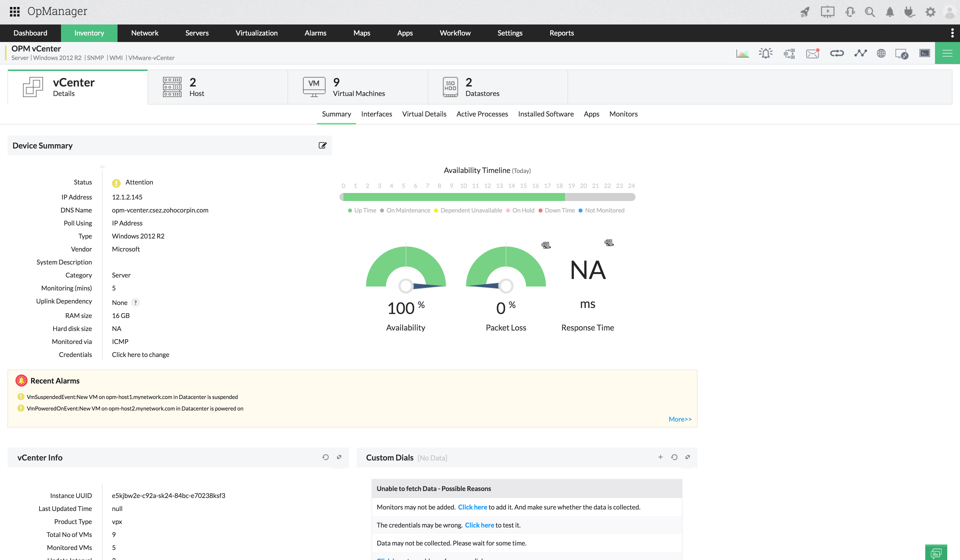Click the alarm bell siren icon
The height and width of the screenshot is (560, 960).
click(x=765, y=53)
